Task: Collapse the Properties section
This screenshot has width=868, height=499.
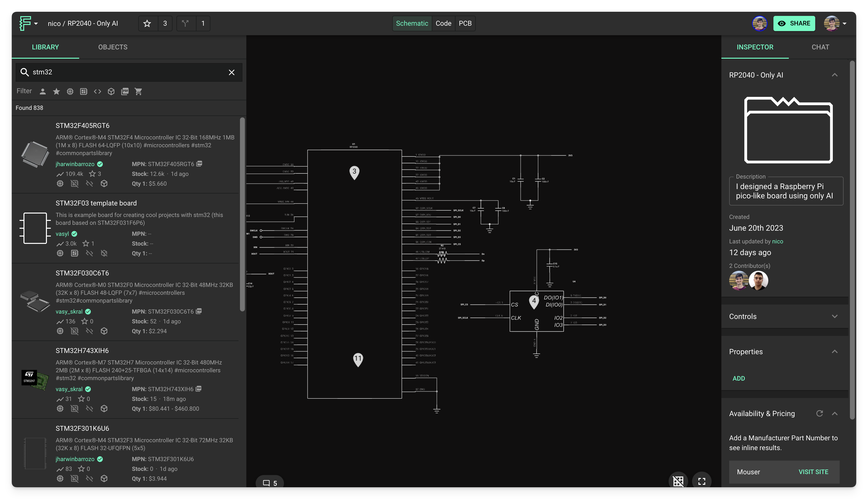Action: [x=835, y=351]
